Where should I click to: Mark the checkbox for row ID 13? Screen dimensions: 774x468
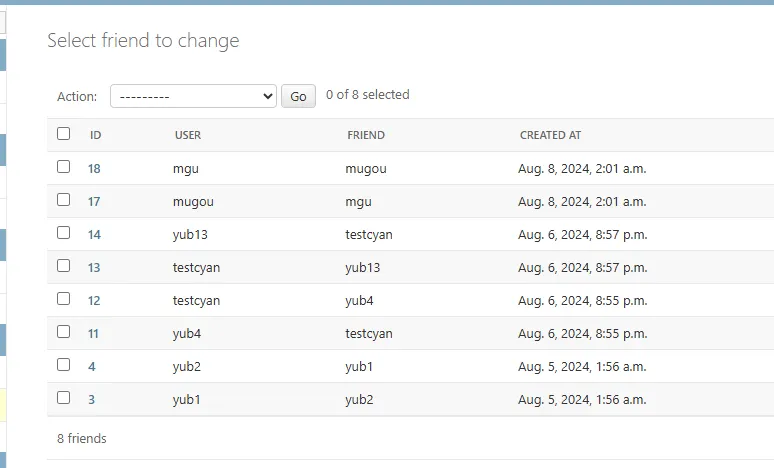[64, 266]
